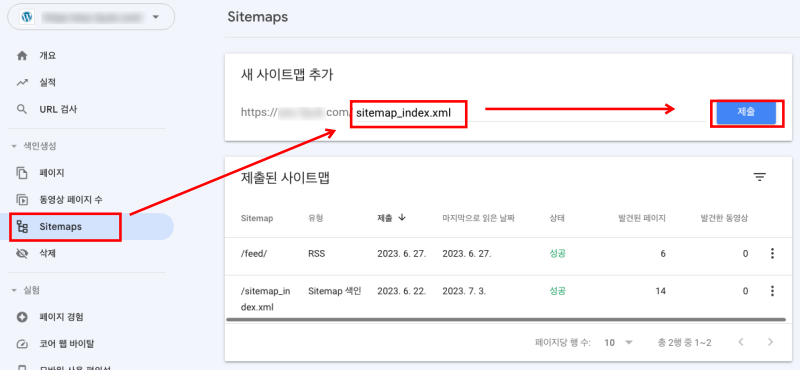Screen dimensions: 800x370
Task: Open more options for the /feed/ row
Action: (x=772, y=253)
